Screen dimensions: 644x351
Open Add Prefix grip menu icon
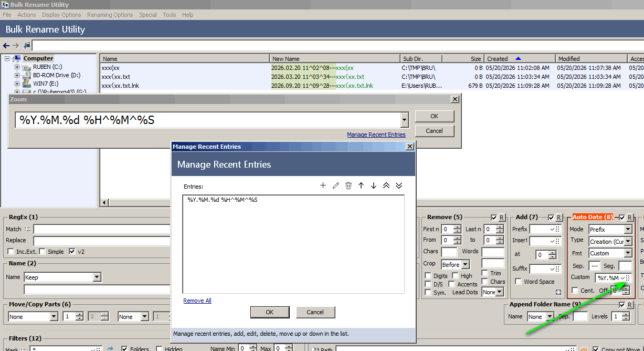tap(557, 229)
